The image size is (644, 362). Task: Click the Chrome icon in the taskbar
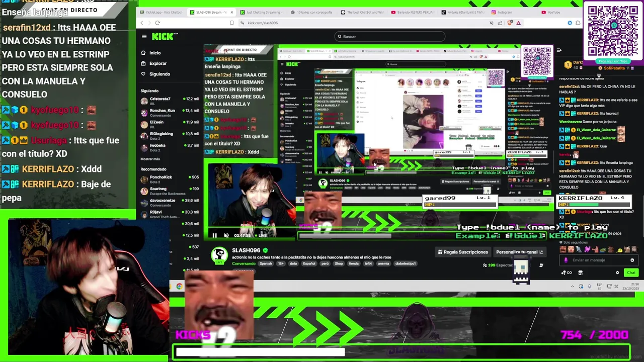179,287
